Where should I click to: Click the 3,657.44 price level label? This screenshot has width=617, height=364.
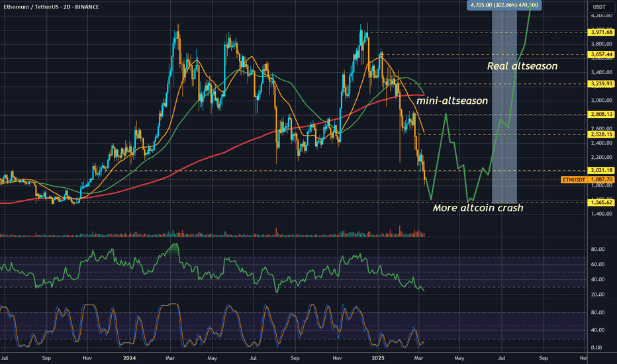(x=601, y=55)
